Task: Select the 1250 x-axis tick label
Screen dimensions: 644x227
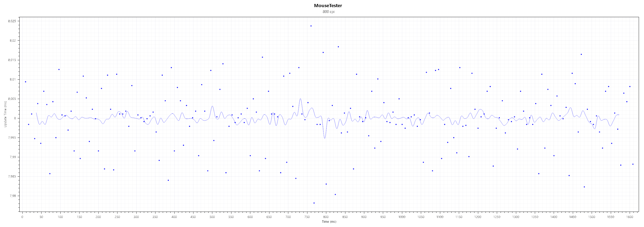Action: 497,217
